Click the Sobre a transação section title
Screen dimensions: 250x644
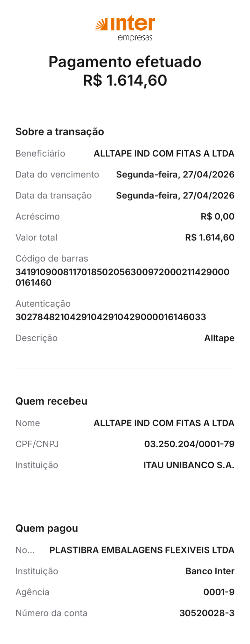(59, 132)
